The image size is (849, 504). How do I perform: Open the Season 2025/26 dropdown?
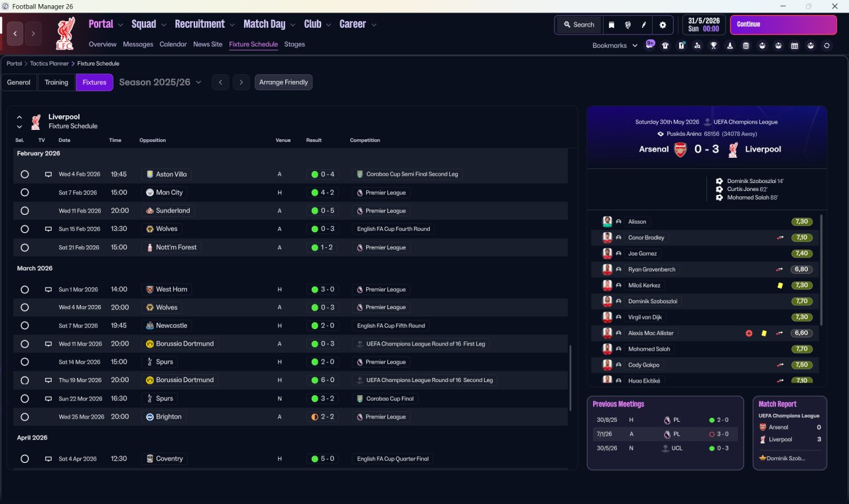click(x=160, y=82)
